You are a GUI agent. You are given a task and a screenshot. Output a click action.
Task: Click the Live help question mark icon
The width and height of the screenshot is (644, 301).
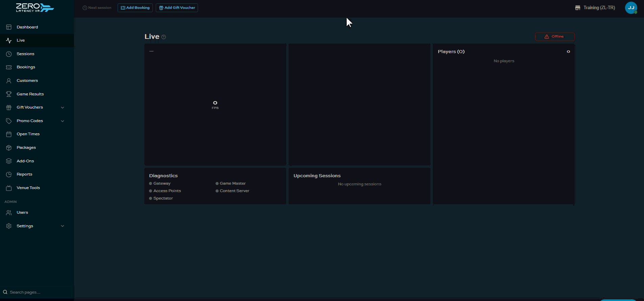[x=164, y=37]
